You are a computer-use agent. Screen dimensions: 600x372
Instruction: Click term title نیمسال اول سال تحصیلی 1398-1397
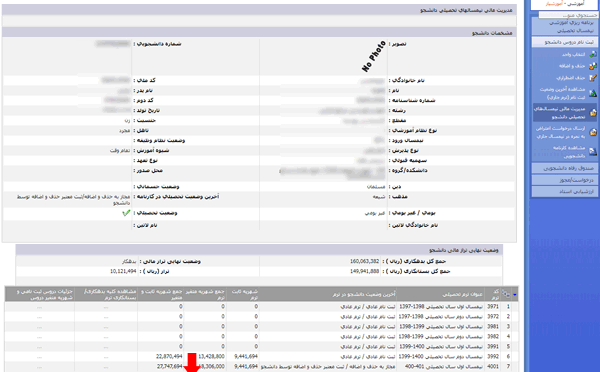coord(441,307)
